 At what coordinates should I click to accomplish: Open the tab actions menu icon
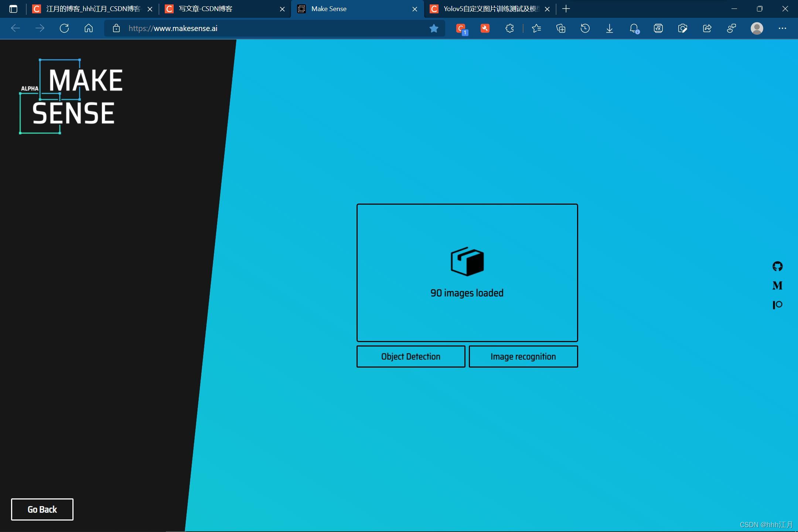click(x=13, y=9)
